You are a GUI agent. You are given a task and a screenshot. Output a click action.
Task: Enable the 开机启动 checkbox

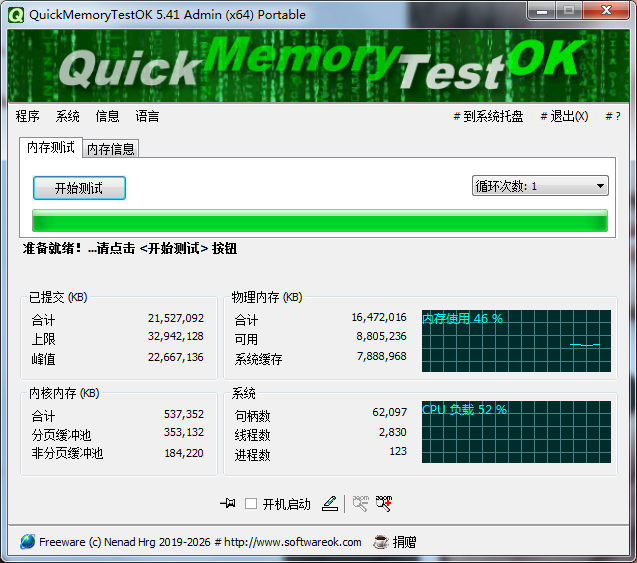point(251,504)
